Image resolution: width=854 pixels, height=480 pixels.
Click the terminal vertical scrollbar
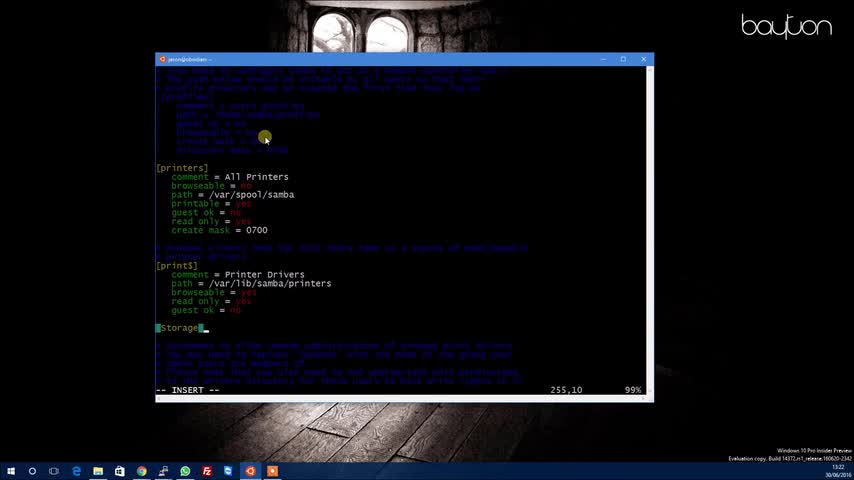pos(650,230)
